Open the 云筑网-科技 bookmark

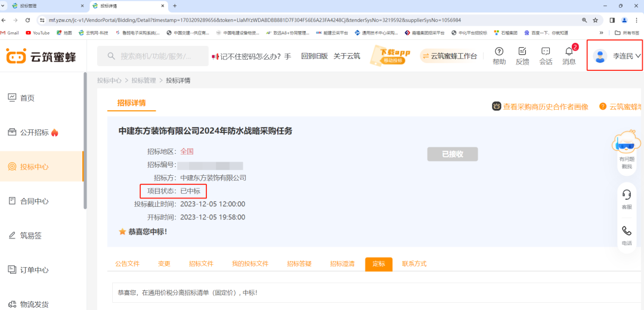click(x=94, y=32)
